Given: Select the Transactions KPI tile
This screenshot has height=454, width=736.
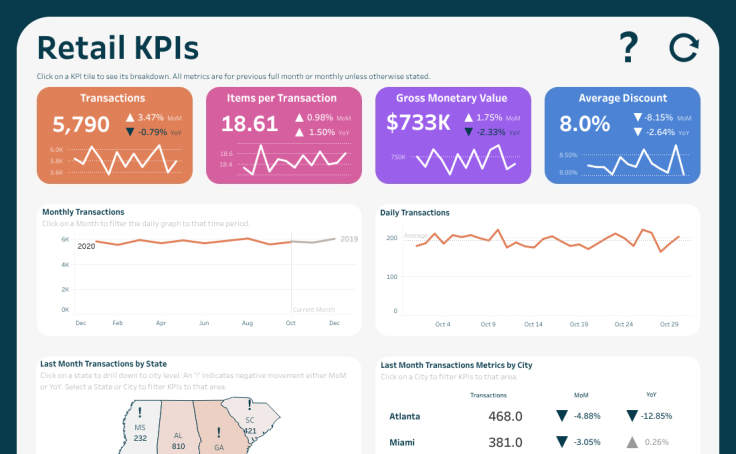Looking at the screenshot, I should pyautogui.click(x=115, y=135).
